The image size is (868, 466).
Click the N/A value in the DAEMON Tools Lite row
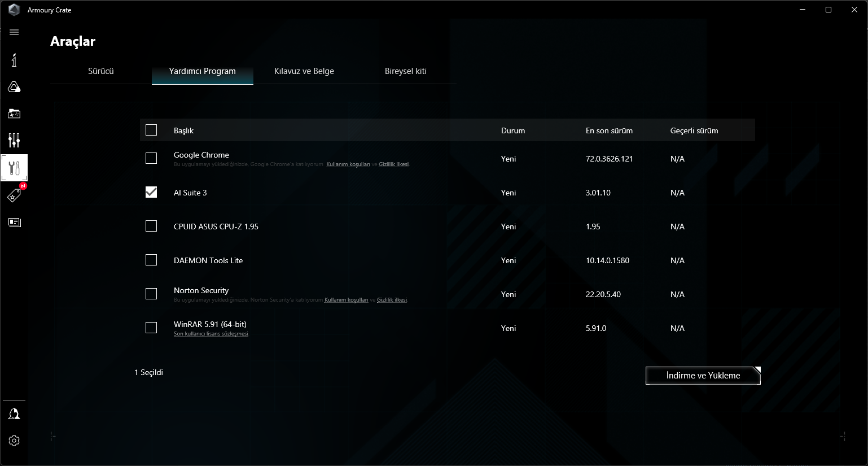tap(677, 260)
